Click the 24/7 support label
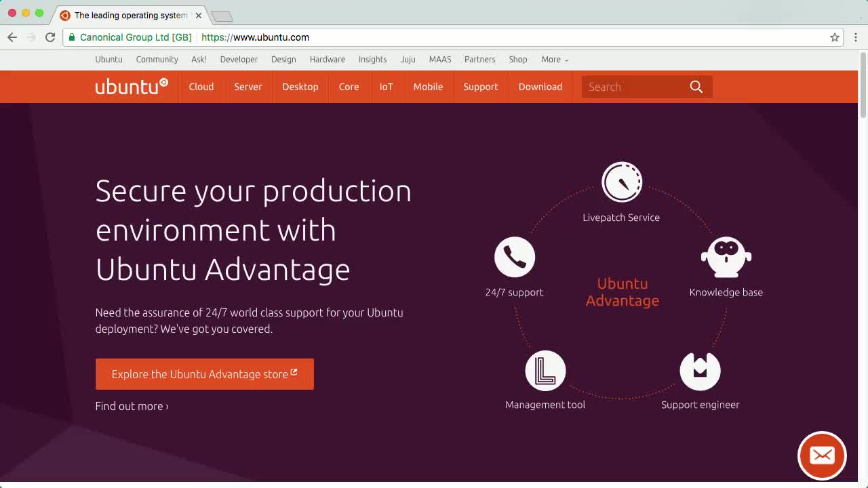Viewport: 868px width, 488px height. (x=514, y=292)
